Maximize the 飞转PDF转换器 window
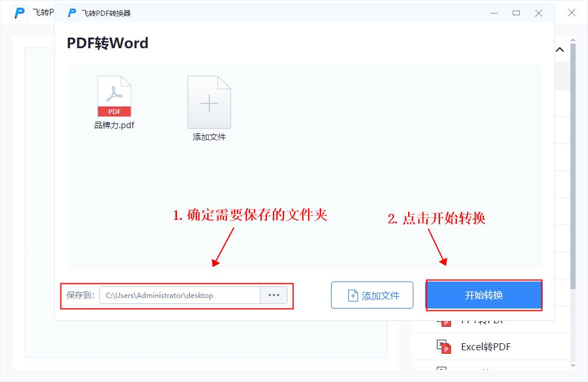Image resolution: width=588 pixels, height=382 pixels. (516, 12)
